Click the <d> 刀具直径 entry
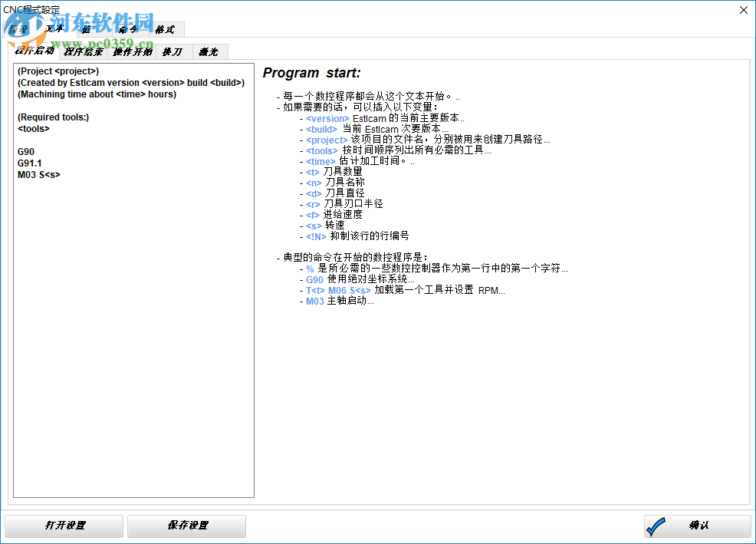 tap(335, 193)
